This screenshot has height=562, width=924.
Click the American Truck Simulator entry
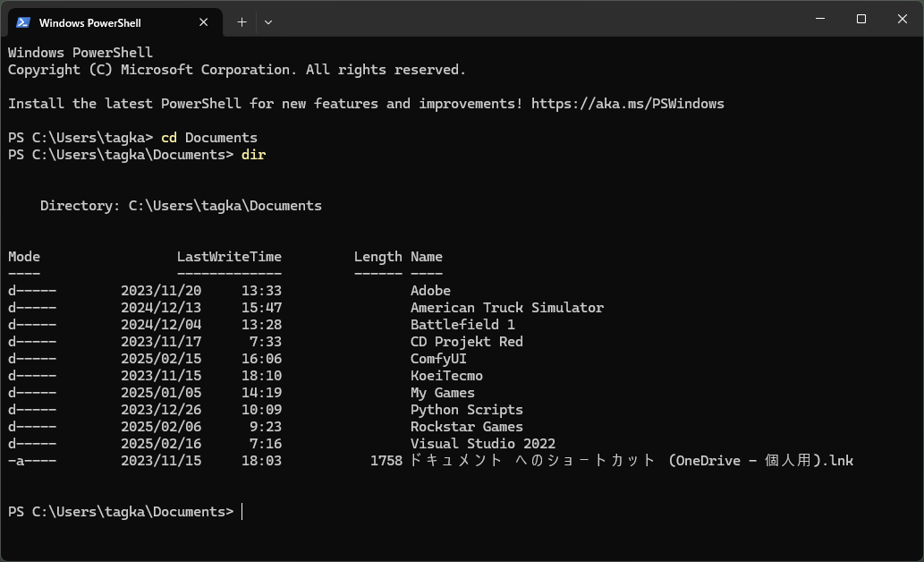point(506,308)
